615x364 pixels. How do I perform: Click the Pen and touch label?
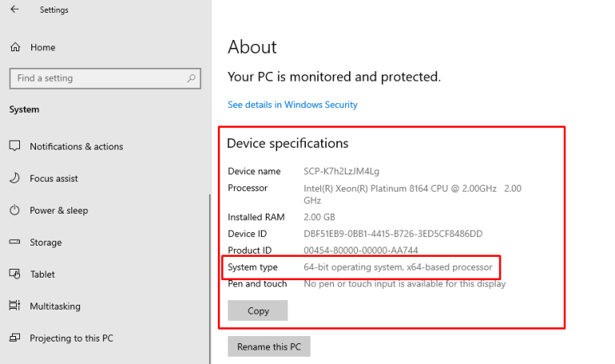point(257,284)
